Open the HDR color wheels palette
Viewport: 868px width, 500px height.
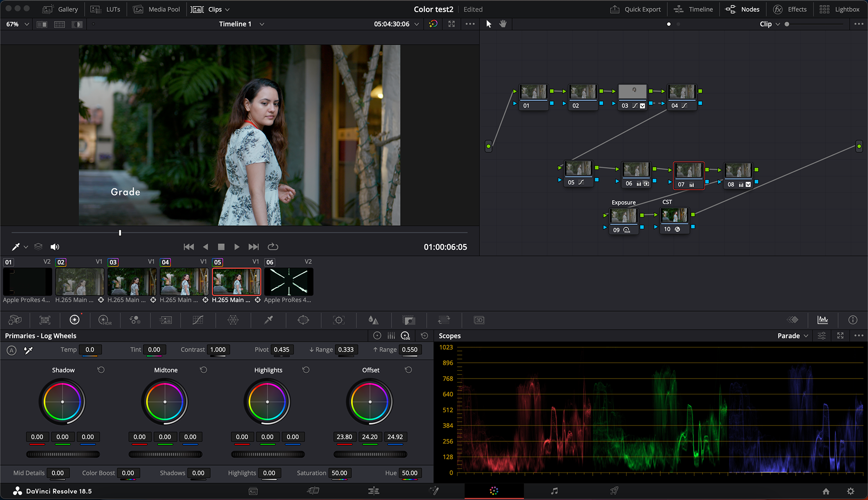104,320
